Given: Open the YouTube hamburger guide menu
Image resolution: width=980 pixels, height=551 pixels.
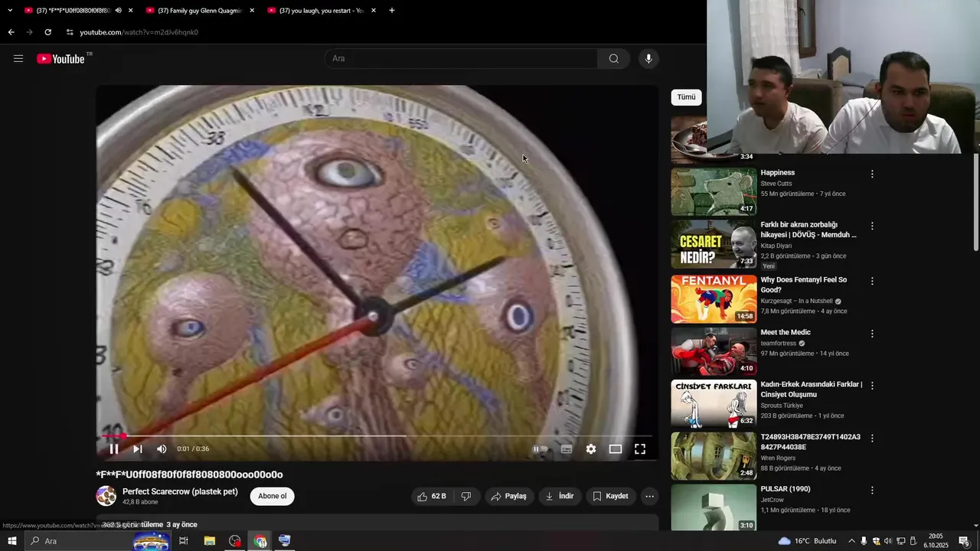Looking at the screenshot, I should pos(18,59).
